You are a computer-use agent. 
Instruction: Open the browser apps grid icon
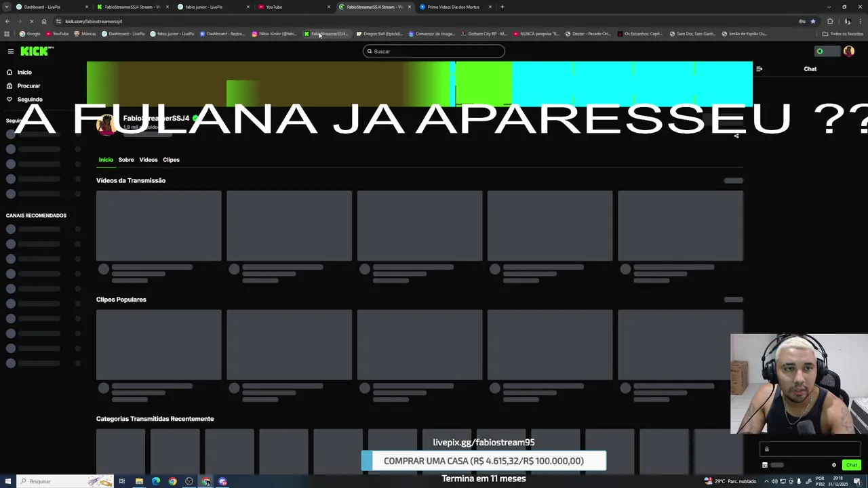(7, 34)
